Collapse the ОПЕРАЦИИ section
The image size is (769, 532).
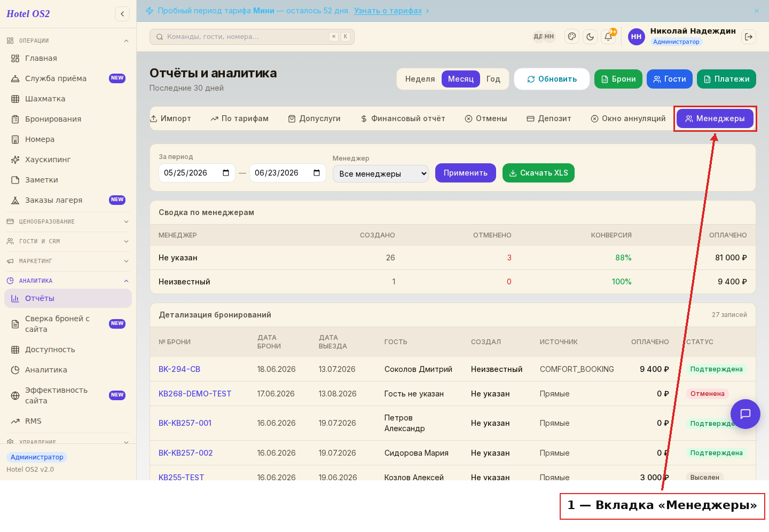coord(68,41)
